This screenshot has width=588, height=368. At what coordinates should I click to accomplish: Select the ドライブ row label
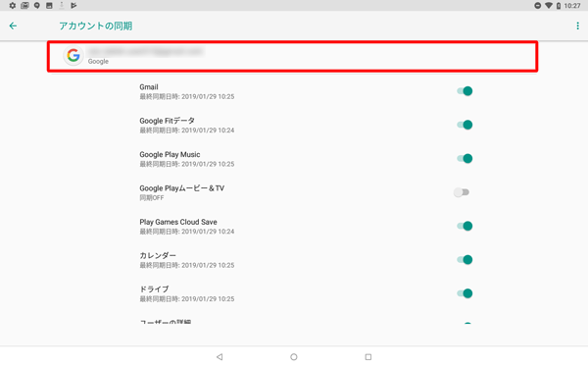[x=154, y=289]
